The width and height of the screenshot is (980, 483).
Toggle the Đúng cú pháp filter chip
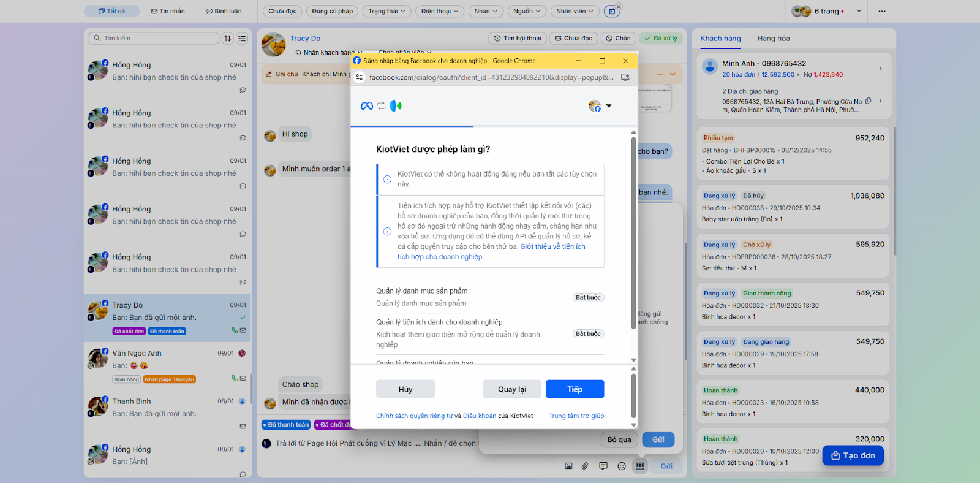[x=333, y=11]
